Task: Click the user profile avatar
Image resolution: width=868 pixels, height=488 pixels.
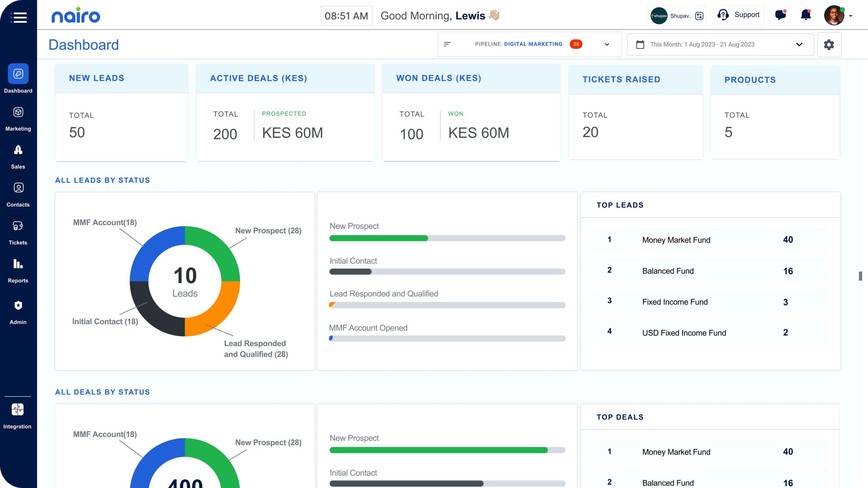Action: tap(834, 15)
